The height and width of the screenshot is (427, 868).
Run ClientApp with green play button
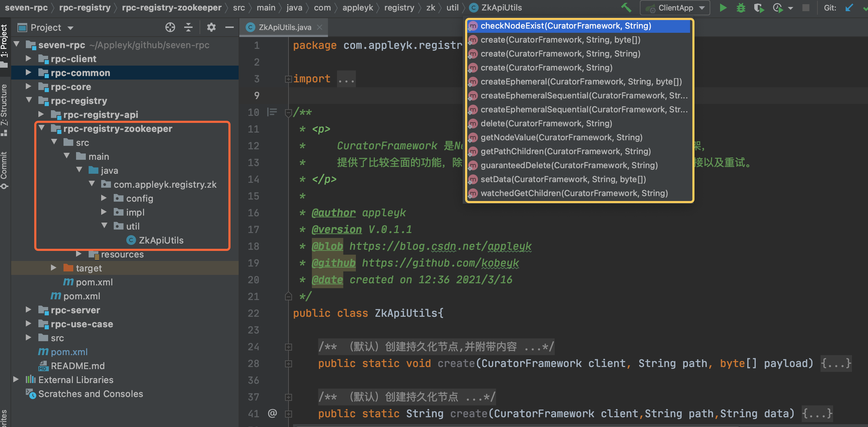pos(723,8)
